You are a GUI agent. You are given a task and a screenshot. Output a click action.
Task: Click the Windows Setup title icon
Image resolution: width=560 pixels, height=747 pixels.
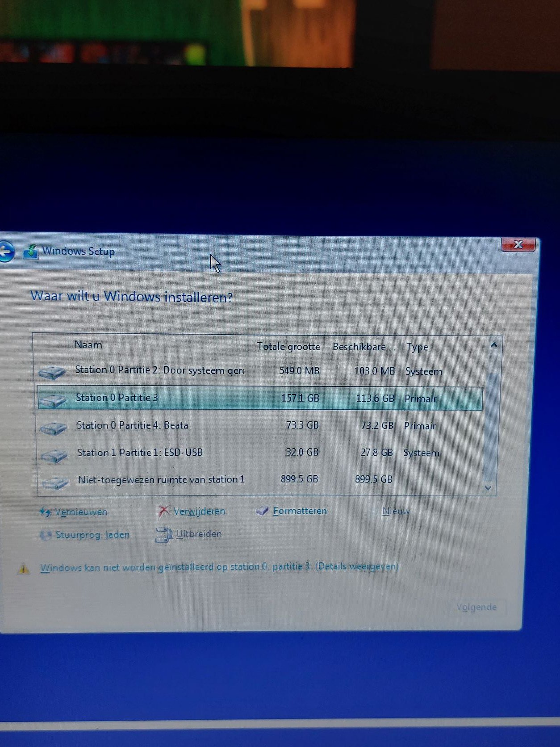(x=31, y=252)
